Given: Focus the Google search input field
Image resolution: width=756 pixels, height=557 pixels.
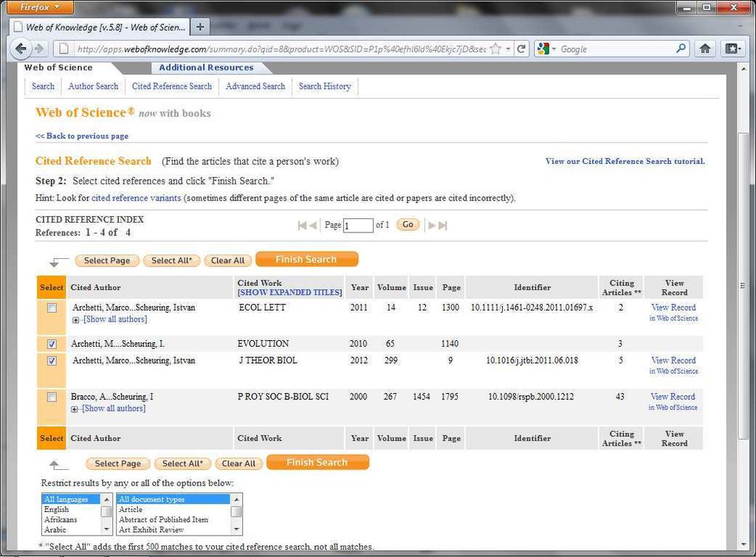Looking at the screenshot, I should (x=617, y=49).
